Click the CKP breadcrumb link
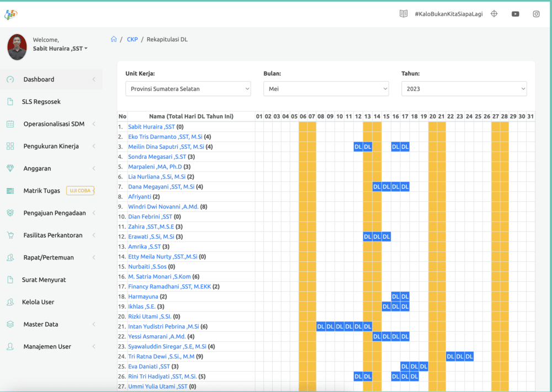 tap(132, 39)
